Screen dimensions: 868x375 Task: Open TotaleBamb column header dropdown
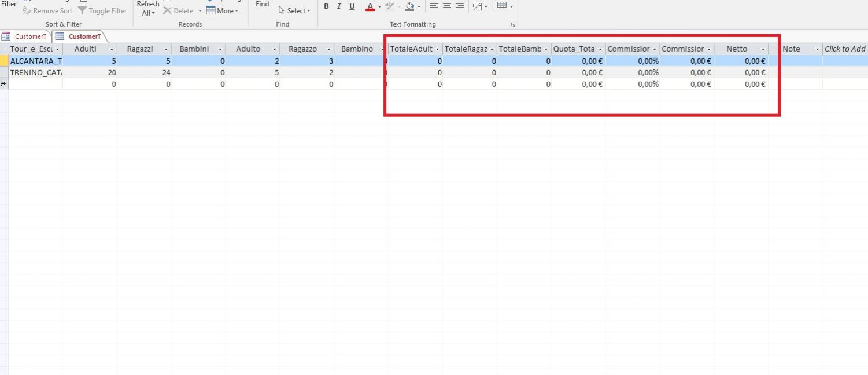point(546,49)
